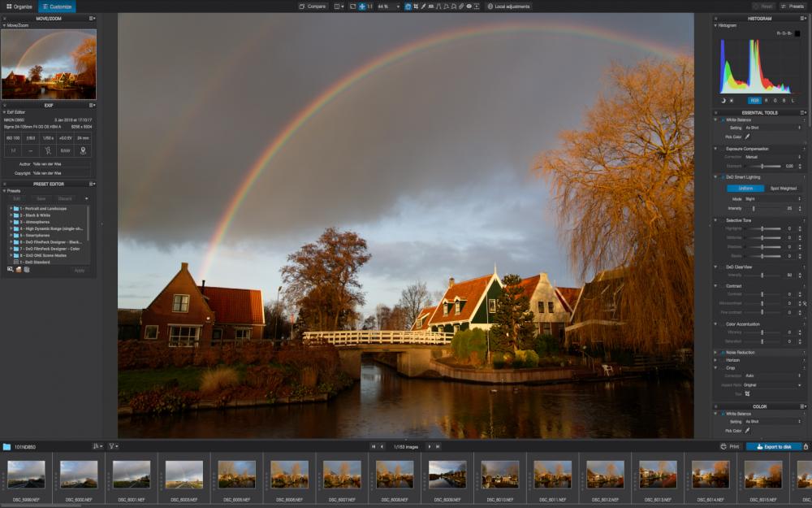Select Uniform Smart Lighting mode

tap(745, 189)
